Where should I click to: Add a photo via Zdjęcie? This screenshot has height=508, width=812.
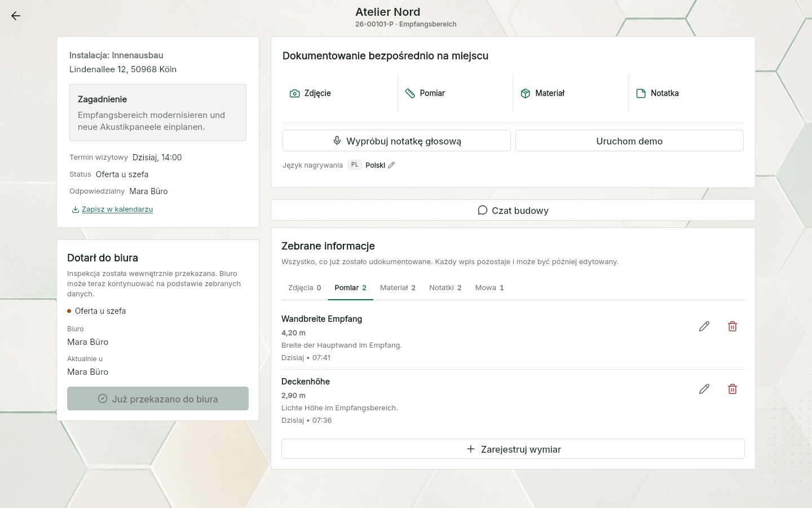tap(340, 93)
